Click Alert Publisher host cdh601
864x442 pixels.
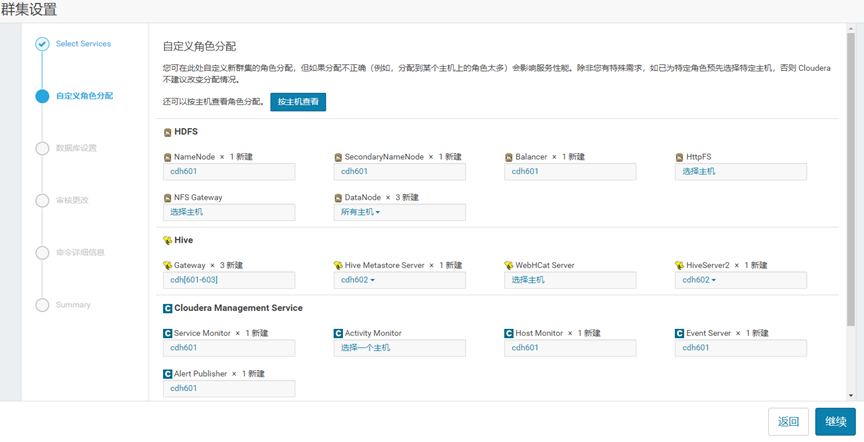click(x=183, y=388)
